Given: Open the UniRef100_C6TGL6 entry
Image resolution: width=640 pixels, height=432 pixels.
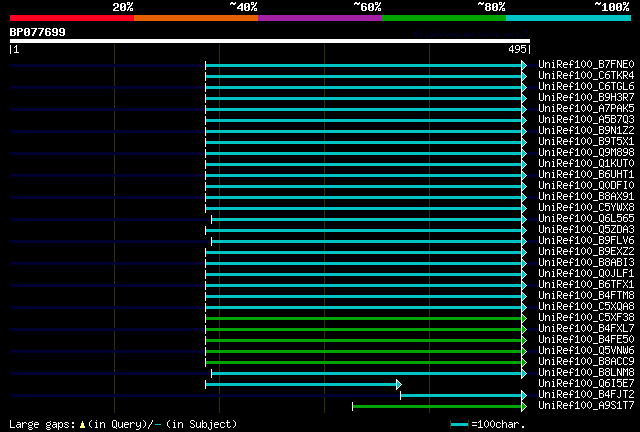Looking at the screenshot, I should 586,87.
